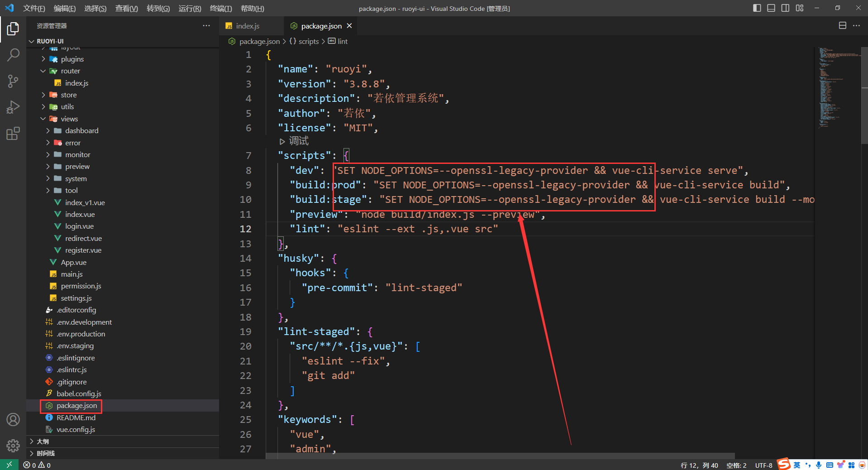Open Source Control view
The width and height of the screenshot is (868, 470).
point(13,82)
